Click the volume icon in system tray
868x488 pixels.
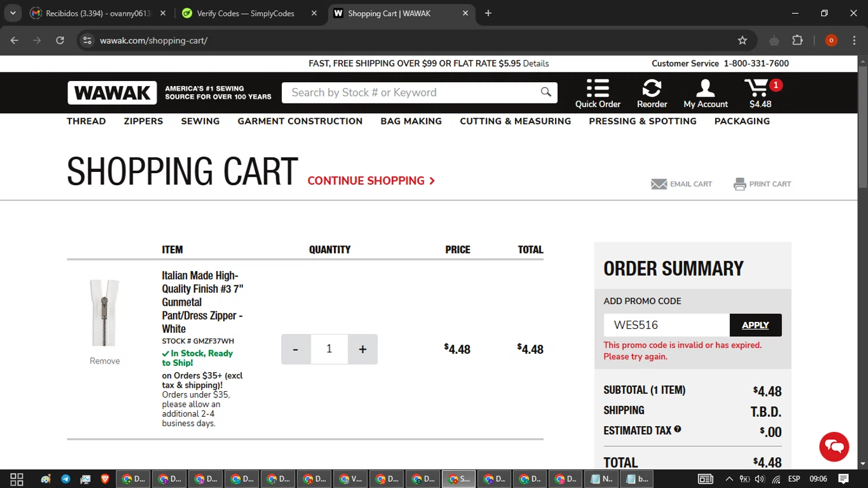pos(760,479)
